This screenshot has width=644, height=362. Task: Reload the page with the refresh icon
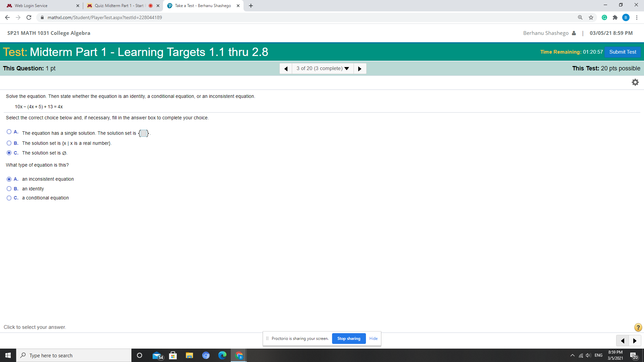point(29,17)
